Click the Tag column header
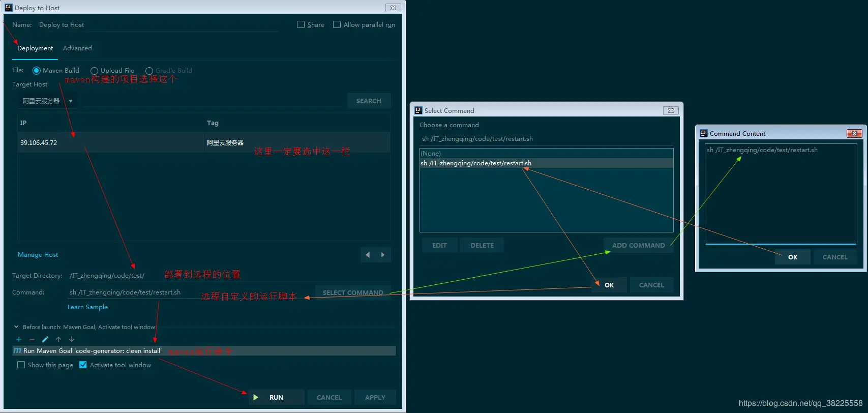 coord(297,123)
